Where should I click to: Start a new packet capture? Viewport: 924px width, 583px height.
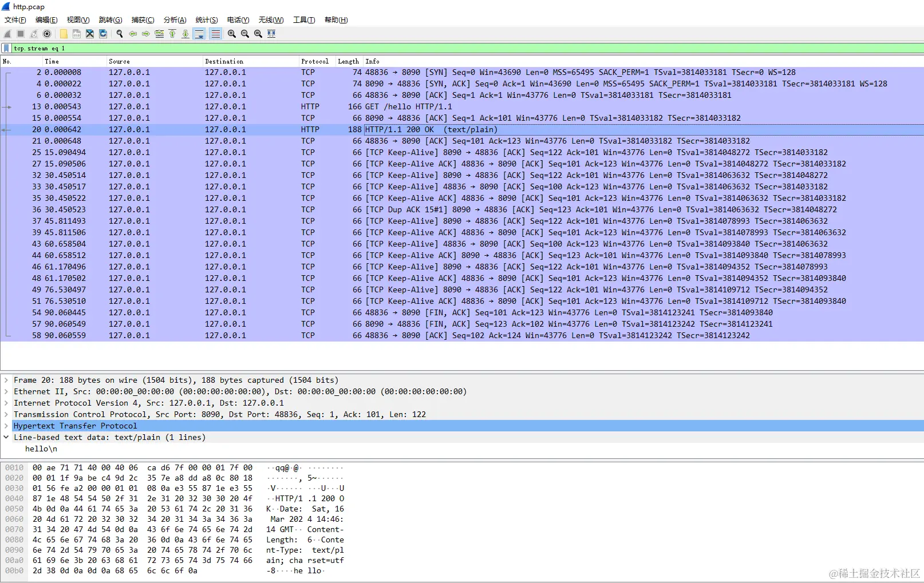tap(7, 34)
